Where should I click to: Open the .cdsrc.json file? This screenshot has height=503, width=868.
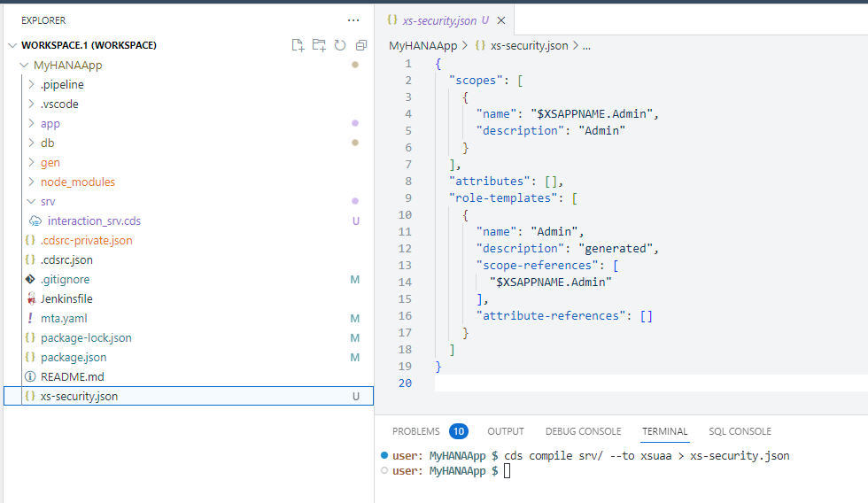coord(66,259)
